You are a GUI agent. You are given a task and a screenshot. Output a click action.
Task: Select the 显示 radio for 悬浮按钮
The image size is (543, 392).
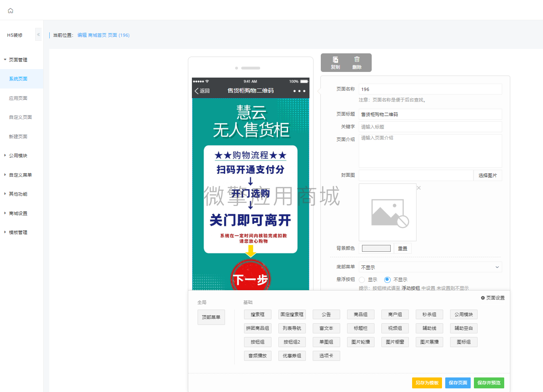click(x=362, y=280)
